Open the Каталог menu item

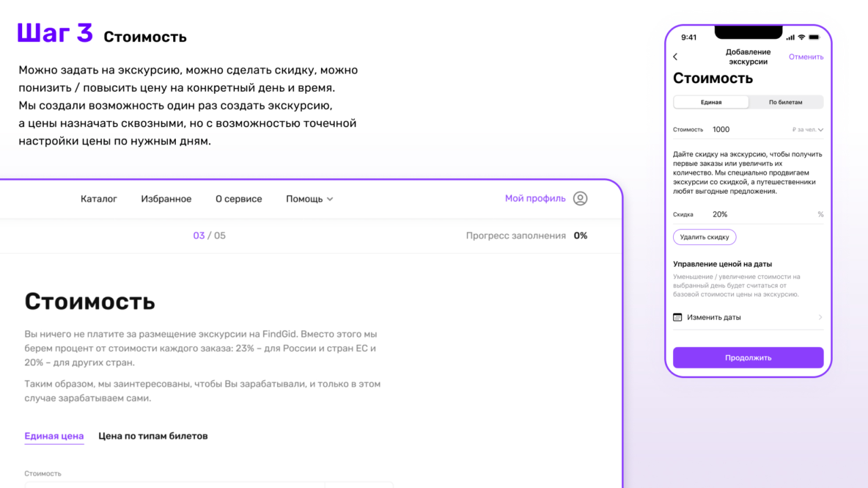[99, 199]
